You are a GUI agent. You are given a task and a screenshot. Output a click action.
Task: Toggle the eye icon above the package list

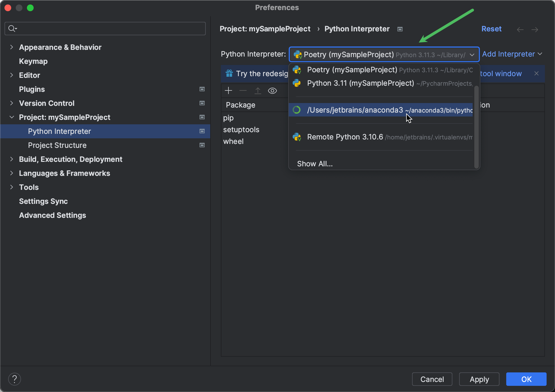click(x=272, y=90)
